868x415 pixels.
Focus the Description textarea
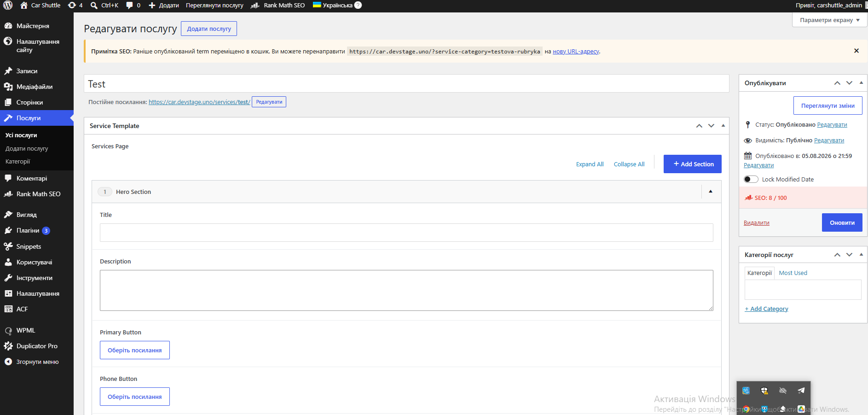point(406,290)
